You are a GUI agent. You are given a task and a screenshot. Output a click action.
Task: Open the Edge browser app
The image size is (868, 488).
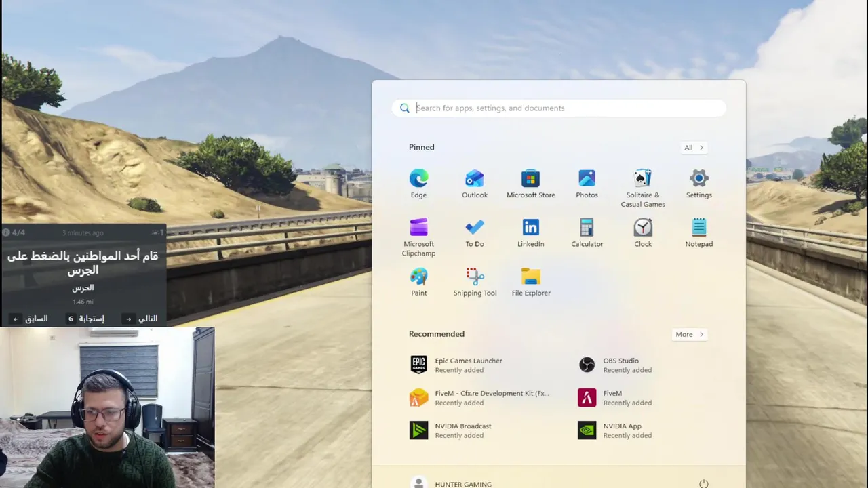pyautogui.click(x=418, y=184)
